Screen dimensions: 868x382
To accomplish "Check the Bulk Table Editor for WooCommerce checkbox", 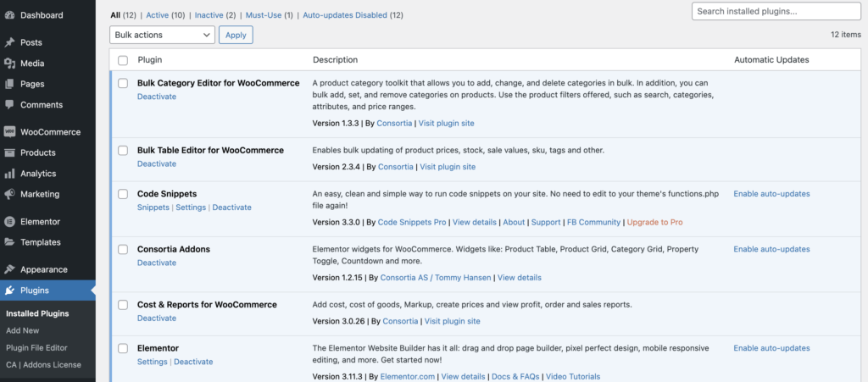I will coord(123,151).
